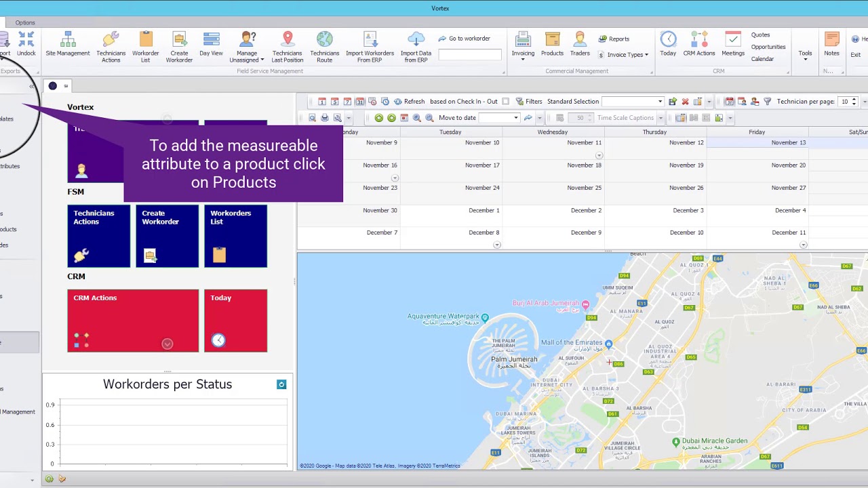Open Quotes in the CRM group
Screen dimensions: 868x488
[x=760, y=35]
